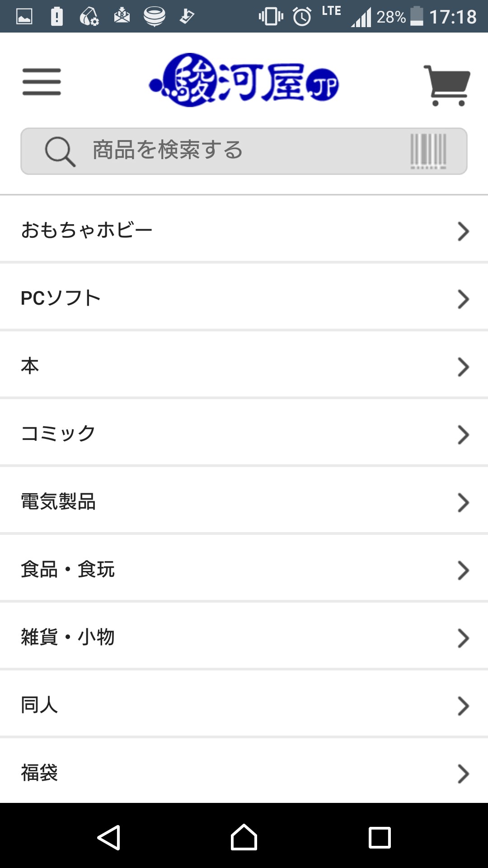The height and width of the screenshot is (868, 488).
Task: Expand the おもちゃホビー category chevron
Action: [x=463, y=231]
